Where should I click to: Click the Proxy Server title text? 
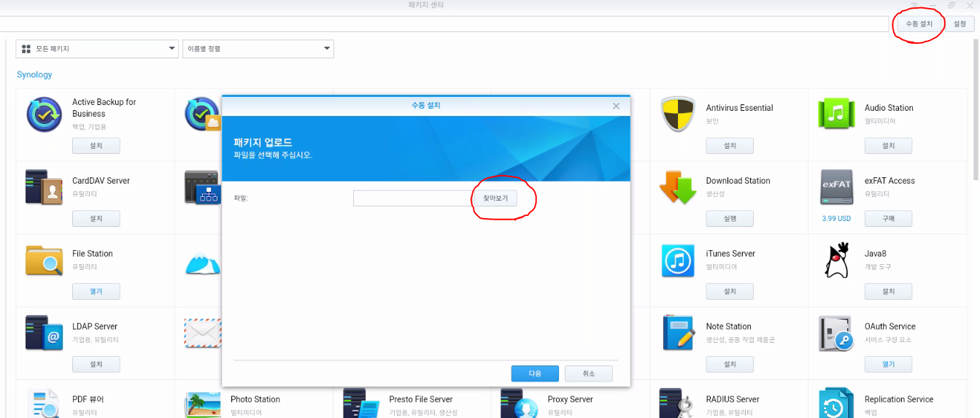tap(570, 400)
